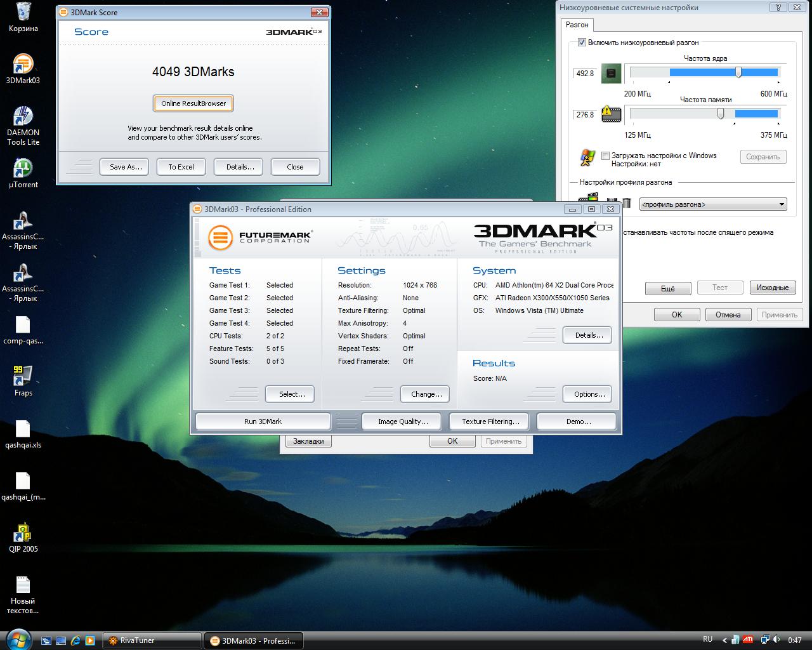Click the core clock 492.8 value field
The image size is (812, 650).
(585, 74)
